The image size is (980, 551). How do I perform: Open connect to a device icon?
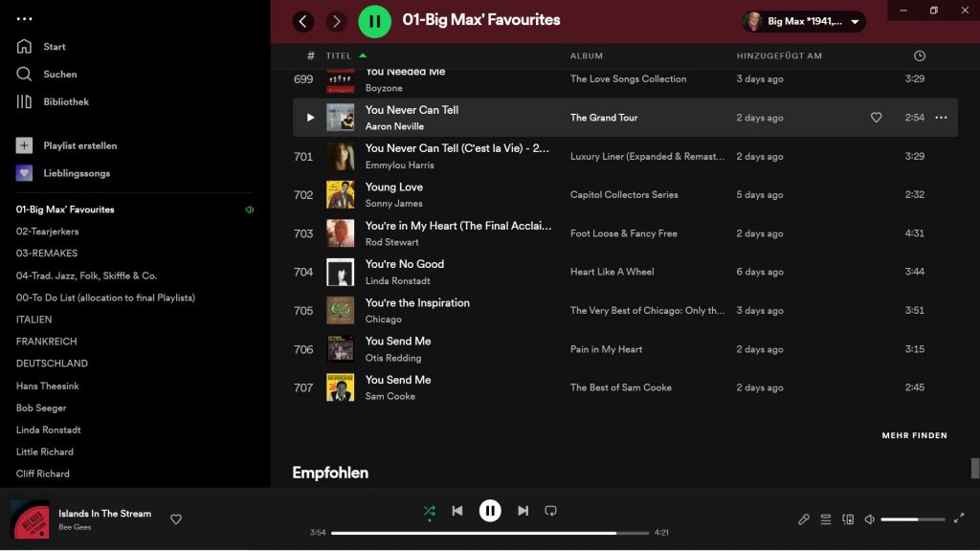848,519
